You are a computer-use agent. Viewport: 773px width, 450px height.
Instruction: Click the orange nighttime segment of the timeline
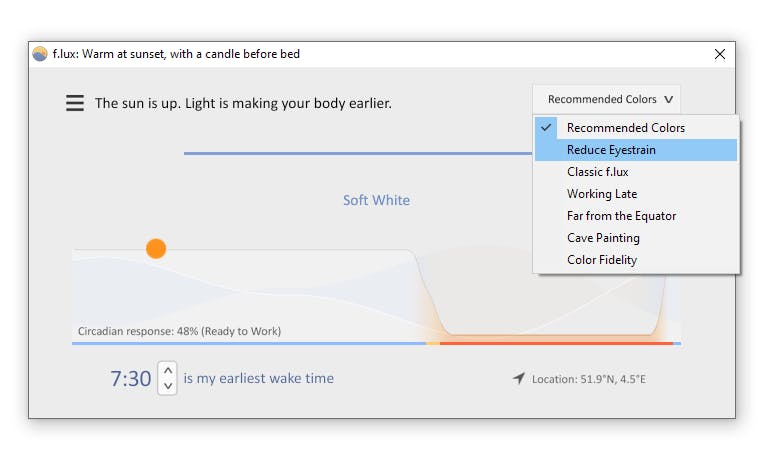555,343
